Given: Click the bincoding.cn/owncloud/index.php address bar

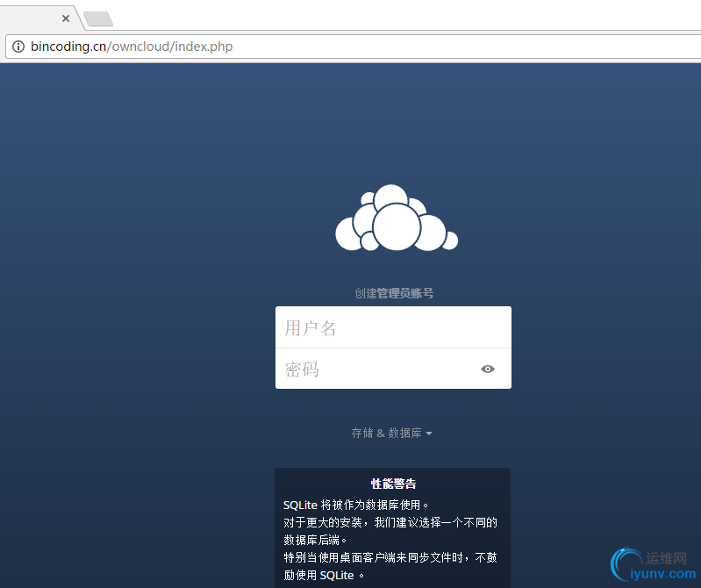Looking at the screenshot, I should 354,47.
